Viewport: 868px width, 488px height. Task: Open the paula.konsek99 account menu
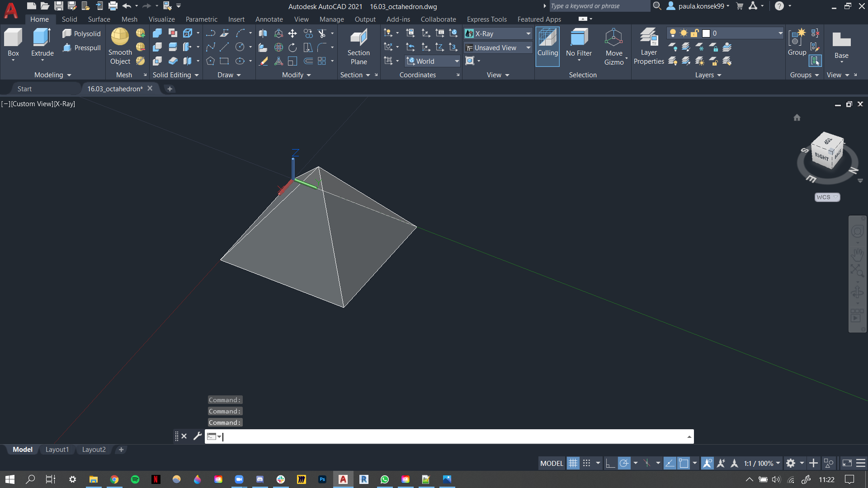click(x=698, y=6)
